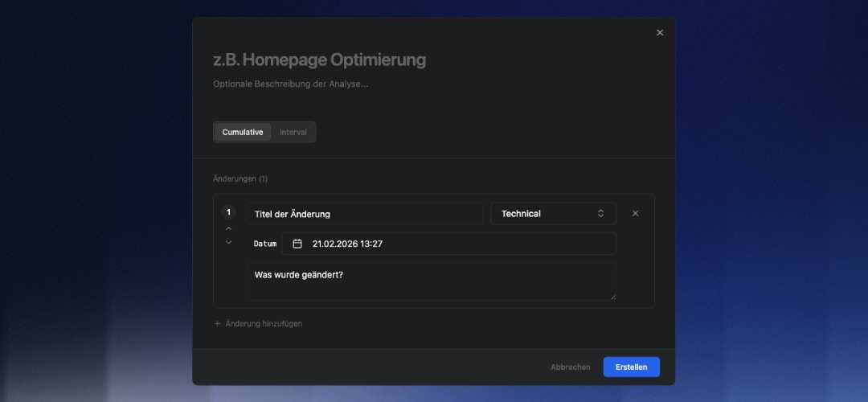Move change 1 up with the chevron
This screenshot has width=868, height=402.
(x=228, y=228)
